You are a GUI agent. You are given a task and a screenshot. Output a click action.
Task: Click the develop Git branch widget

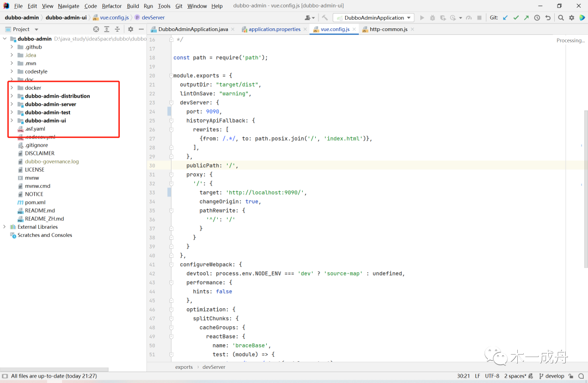tap(551, 376)
